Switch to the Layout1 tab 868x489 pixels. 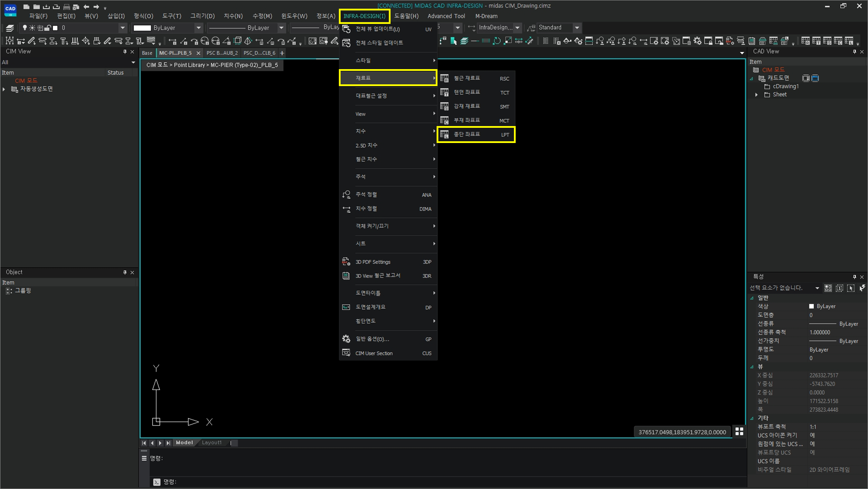coord(212,442)
